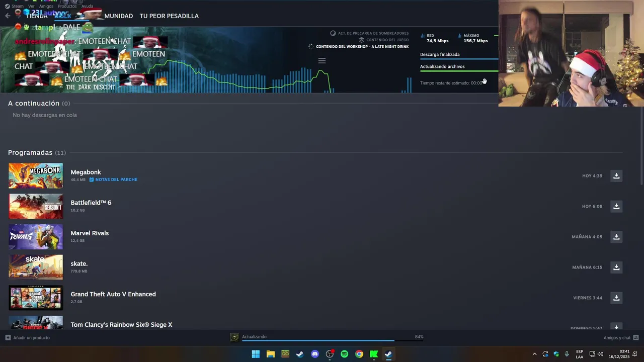Image resolution: width=644 pixels, height=362 pixels.
Task: Open Google Chrome from the taskbar
Action: pyautogui.click(x=359, y=354)
